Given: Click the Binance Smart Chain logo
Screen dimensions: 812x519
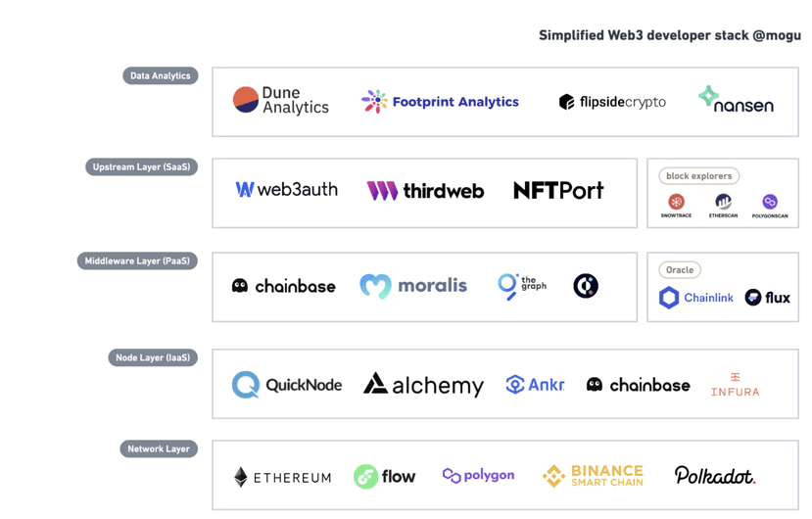Looking at the screenshot, I should point(593,476).
